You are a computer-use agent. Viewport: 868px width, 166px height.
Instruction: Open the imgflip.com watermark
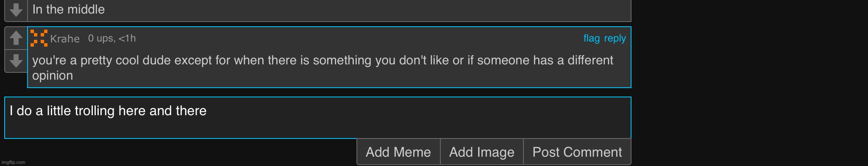pos(14,162)
